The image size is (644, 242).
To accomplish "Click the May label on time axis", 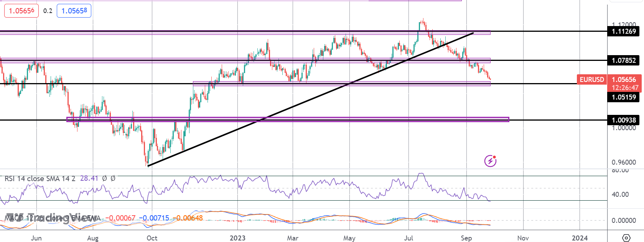I will point(349,238).
